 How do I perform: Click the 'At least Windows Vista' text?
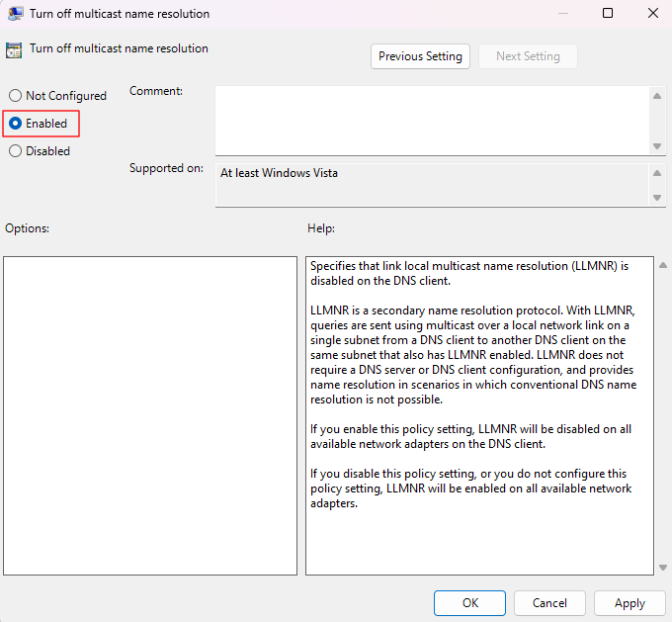pyautogui.click(x=279, y=173)
